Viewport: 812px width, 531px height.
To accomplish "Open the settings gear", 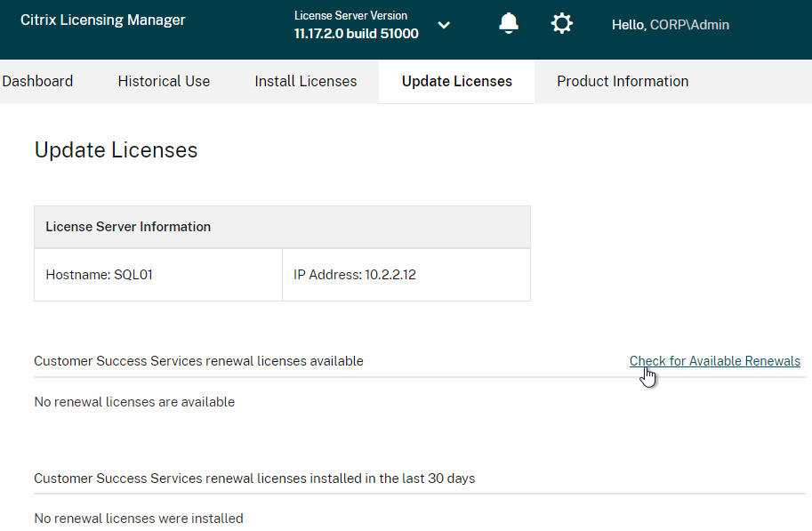I will (561, 23).
